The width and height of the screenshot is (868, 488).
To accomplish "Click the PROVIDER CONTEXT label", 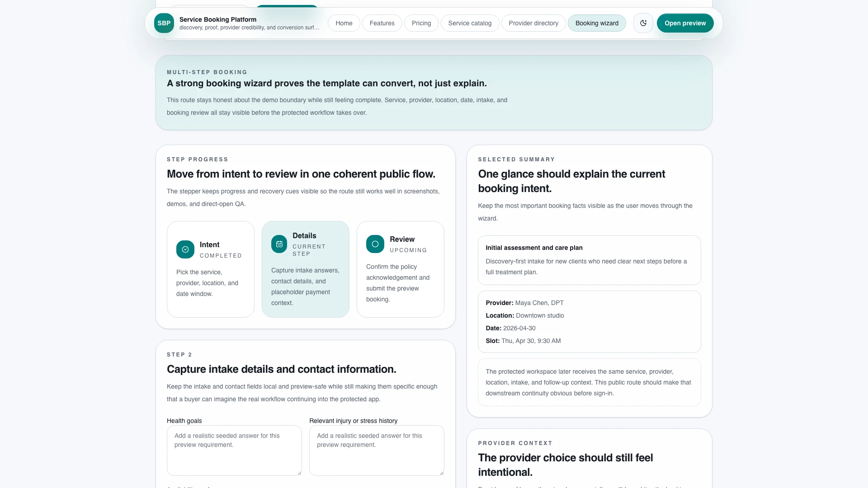I will coord(515,443).
